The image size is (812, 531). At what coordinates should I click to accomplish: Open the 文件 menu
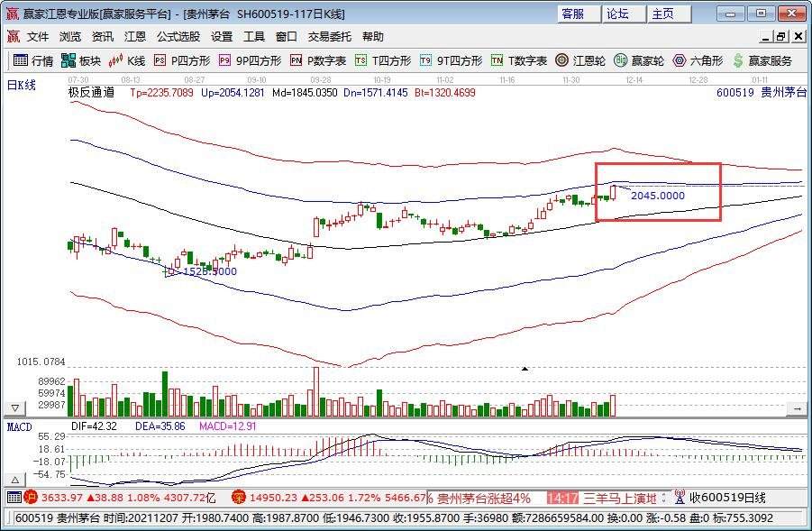pyautogui.click(x=37, y=36)
